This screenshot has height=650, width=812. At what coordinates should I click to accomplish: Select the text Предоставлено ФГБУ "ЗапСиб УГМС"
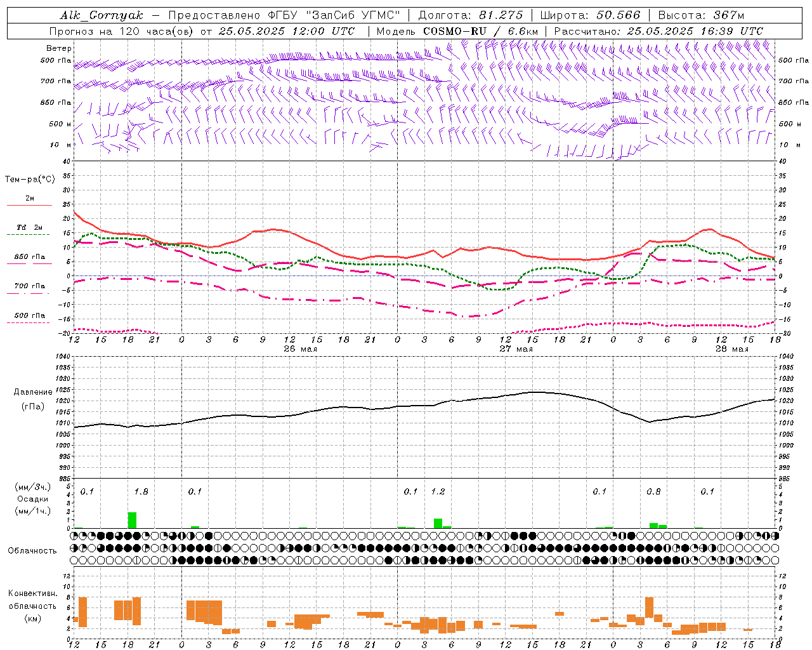[x=285, y=15]
